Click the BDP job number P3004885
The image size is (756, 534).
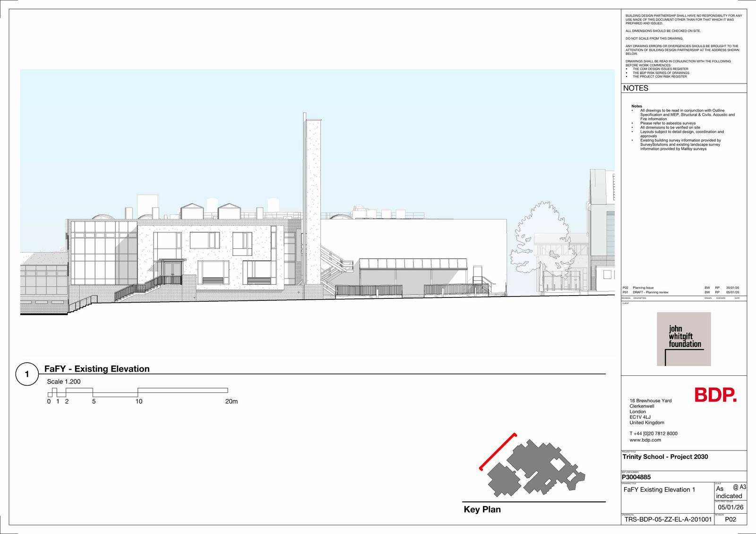(636, 477)
